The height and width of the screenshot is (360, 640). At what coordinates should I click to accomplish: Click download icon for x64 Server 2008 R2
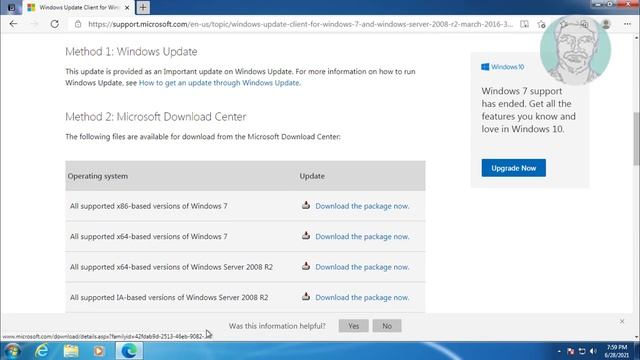[306, 266]
